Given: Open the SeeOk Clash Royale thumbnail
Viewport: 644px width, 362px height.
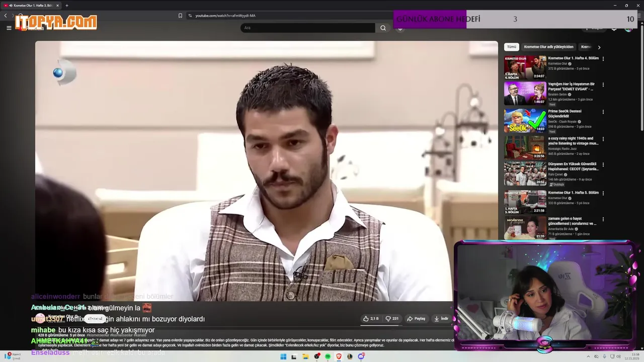Looking at the screenshot, I should pyautogui.click(x=525, y=121).
